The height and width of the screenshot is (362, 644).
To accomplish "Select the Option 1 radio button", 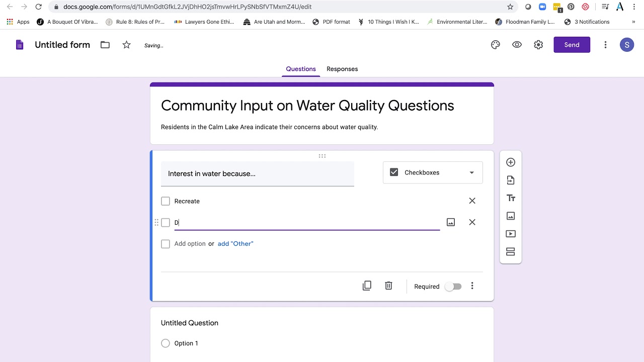I will coord(166,343).
